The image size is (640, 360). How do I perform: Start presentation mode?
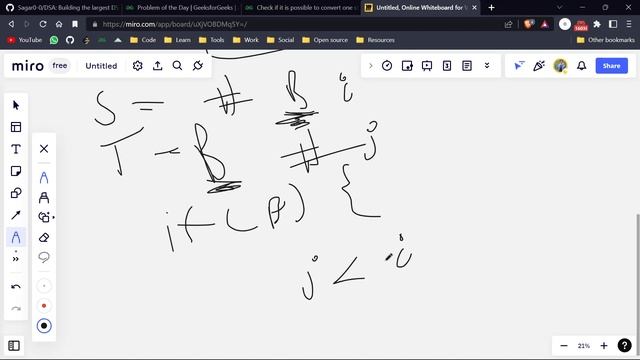[x=427, y=66]
